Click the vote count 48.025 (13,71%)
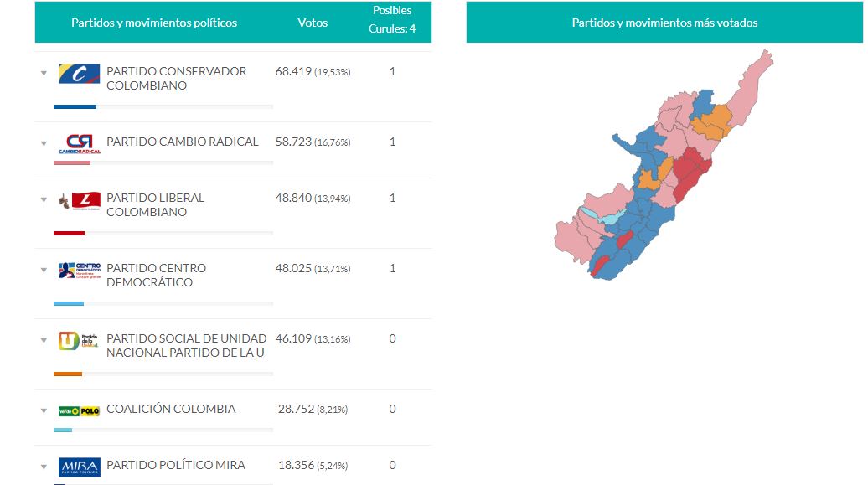The width and height of the screenshot is (868, 485). pyautogui.click(x=313, y=268)
